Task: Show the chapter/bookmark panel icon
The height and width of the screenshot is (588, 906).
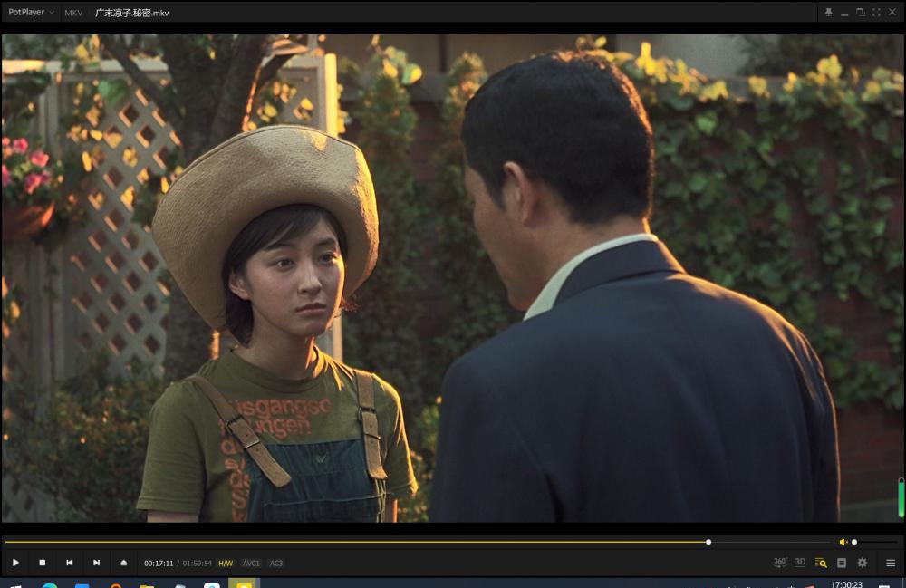Action: (x=842, y=563)
